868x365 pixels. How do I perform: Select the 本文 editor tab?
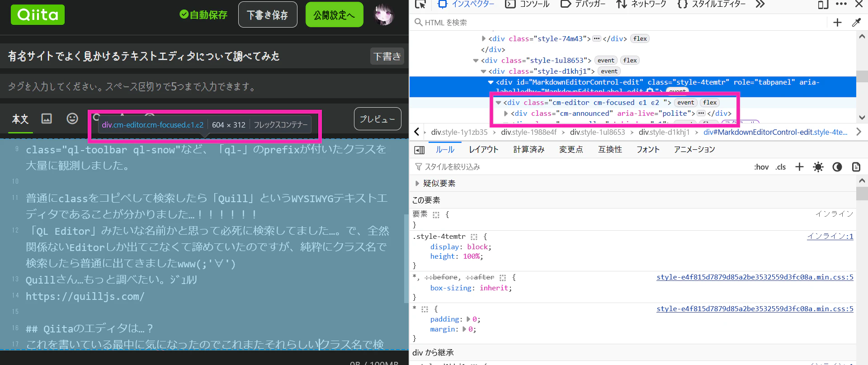(20, 119)
